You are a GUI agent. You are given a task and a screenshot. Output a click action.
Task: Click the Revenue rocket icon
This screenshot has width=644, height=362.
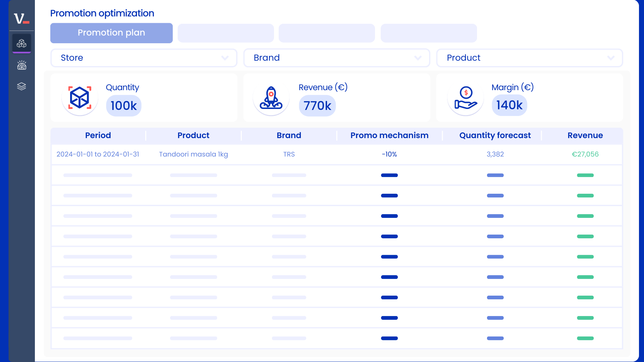pyautogui.click(x=271, y=98)
